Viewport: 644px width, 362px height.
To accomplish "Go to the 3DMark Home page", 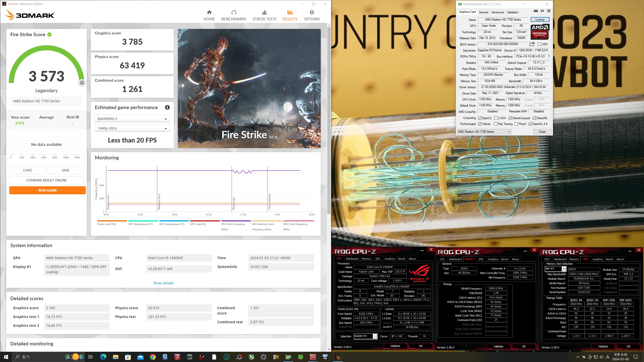I will click(209, 15).
